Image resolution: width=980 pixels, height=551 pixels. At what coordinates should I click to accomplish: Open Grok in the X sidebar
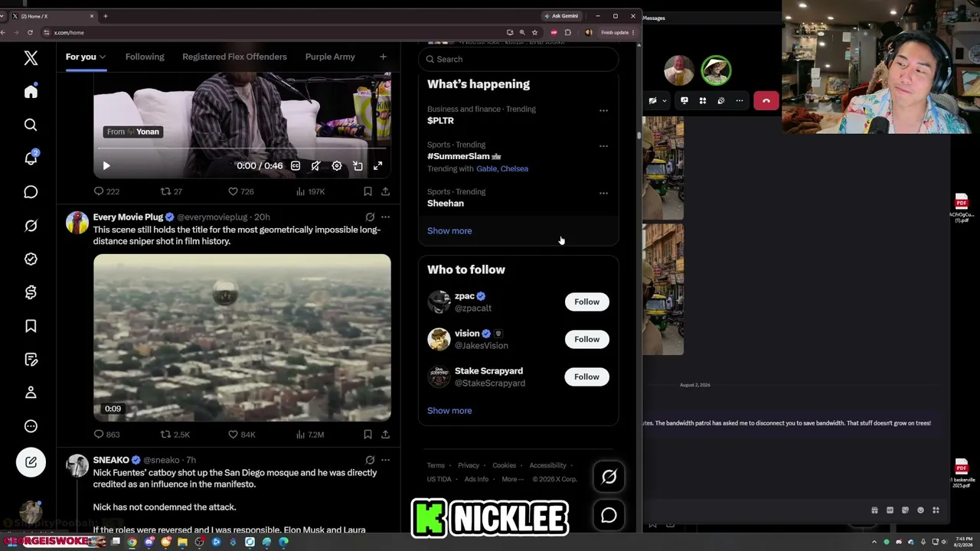[x=31, y=226]
